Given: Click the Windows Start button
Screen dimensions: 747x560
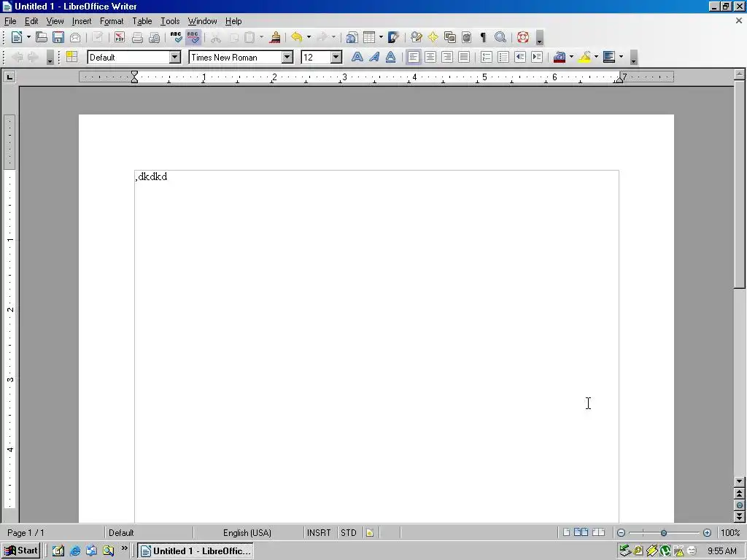Looking at the screenshot, I should [x=20, y=551].
